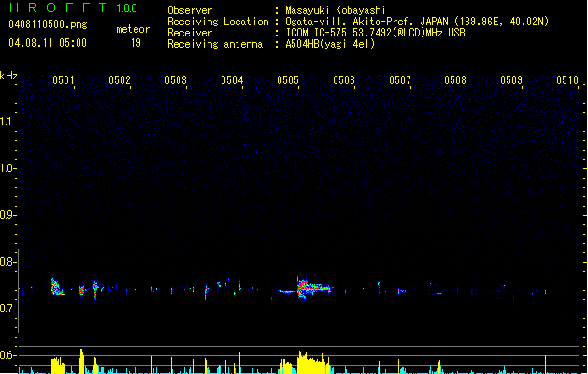Click the 0.7 kHz frequency label
Viewport: 588px width, 374px height.
coord(7,309)
